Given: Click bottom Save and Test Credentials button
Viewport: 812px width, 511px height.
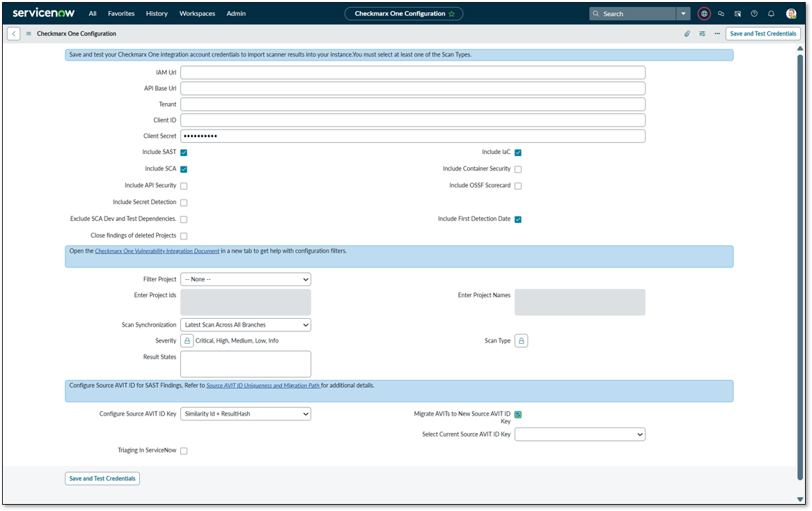Looking at the screenshot, I should (x=102, y=479).
